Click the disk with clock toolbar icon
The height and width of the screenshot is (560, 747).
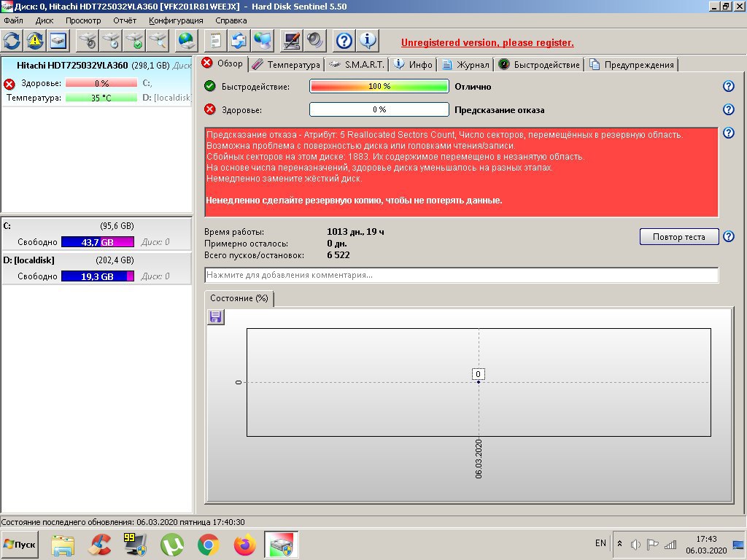111,41
